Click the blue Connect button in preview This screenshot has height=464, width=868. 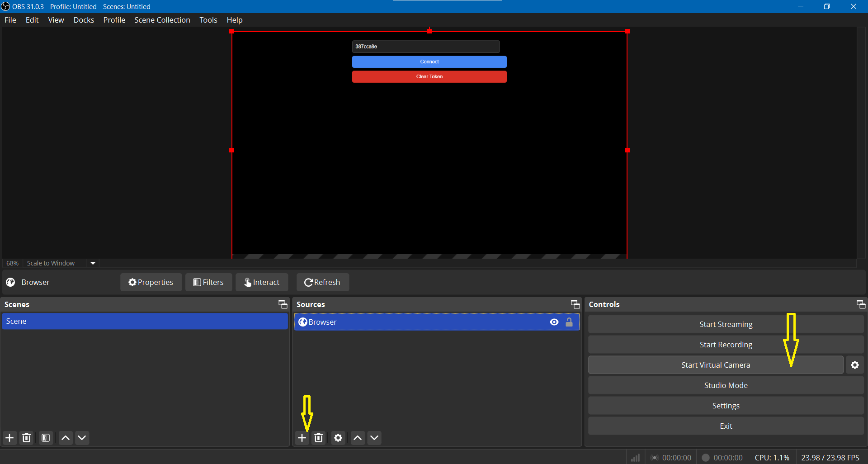point(429,62)
